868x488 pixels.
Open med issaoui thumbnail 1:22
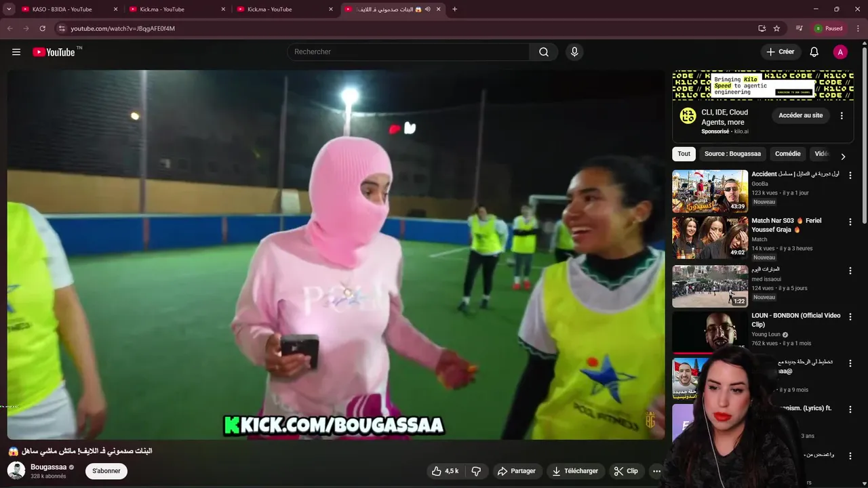(x=710, y=286)
